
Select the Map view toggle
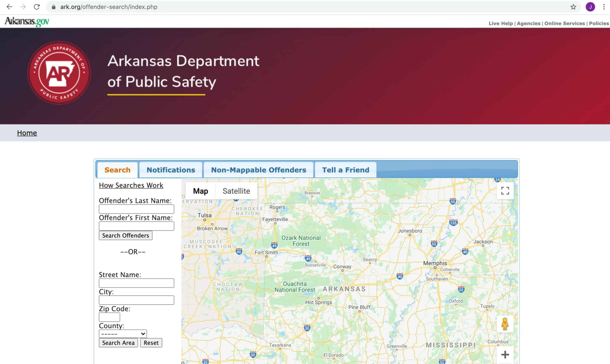(200, 191)
